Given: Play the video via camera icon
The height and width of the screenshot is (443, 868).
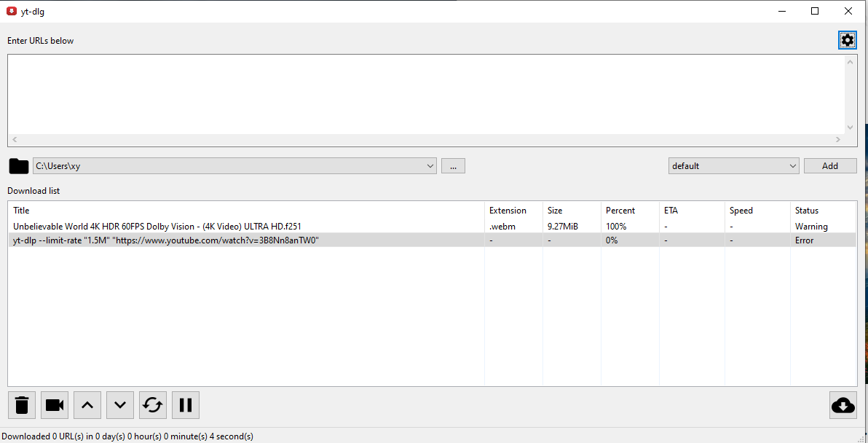Looking at the screenshot, I should click(x=55, y=405).
